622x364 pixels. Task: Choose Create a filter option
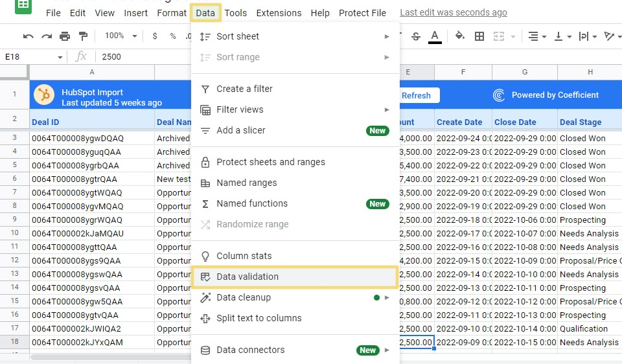tap(244, 89)
